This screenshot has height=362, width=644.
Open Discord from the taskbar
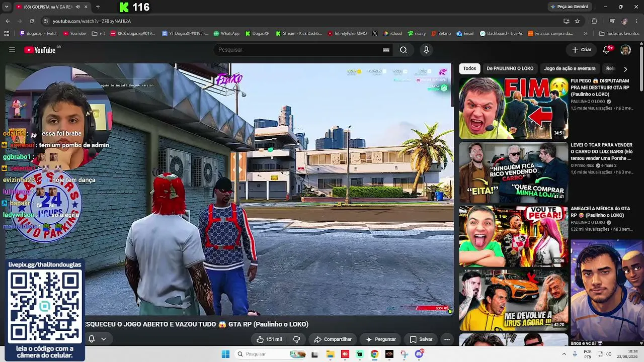coord(419,354)
